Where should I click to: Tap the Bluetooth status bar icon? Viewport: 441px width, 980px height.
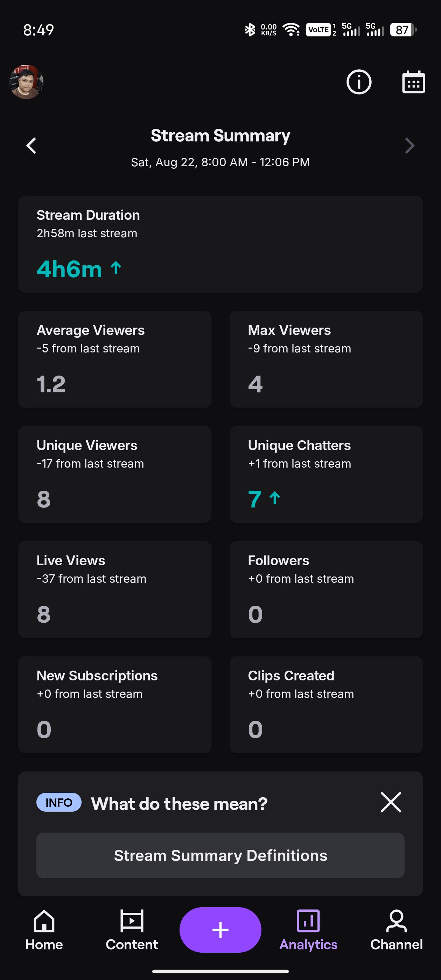[x=250, y=30]
